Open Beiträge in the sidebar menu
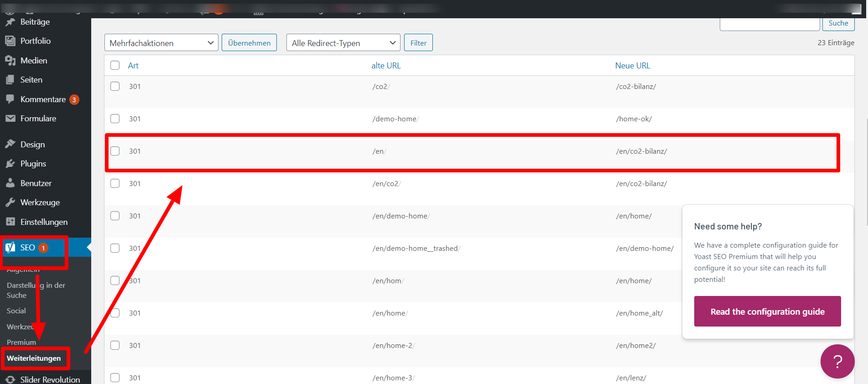 pos(35,22)
